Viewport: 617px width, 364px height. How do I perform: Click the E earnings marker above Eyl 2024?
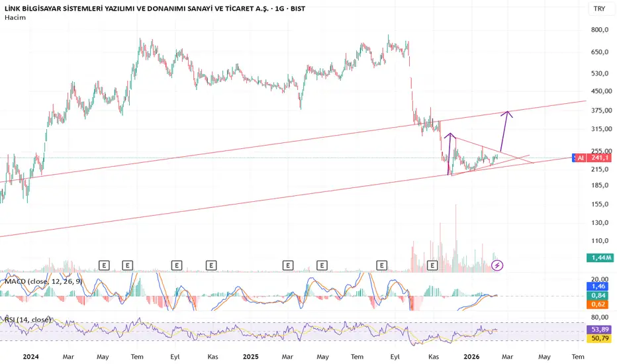pos(177,265)
